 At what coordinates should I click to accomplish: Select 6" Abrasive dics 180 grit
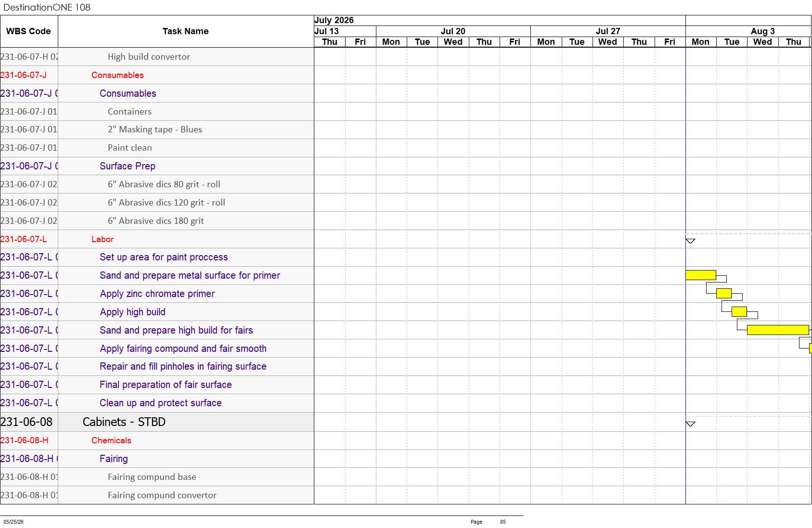[156, 221]
